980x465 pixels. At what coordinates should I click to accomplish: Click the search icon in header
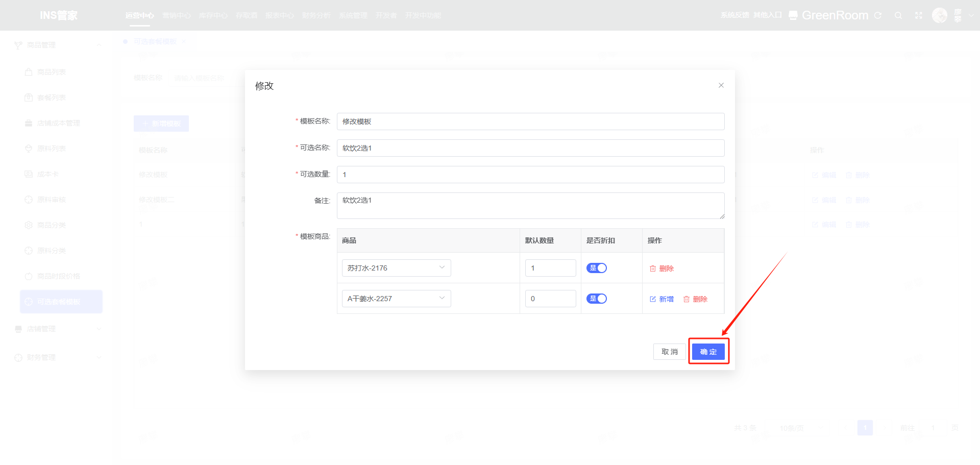click(x=898, y=15)
